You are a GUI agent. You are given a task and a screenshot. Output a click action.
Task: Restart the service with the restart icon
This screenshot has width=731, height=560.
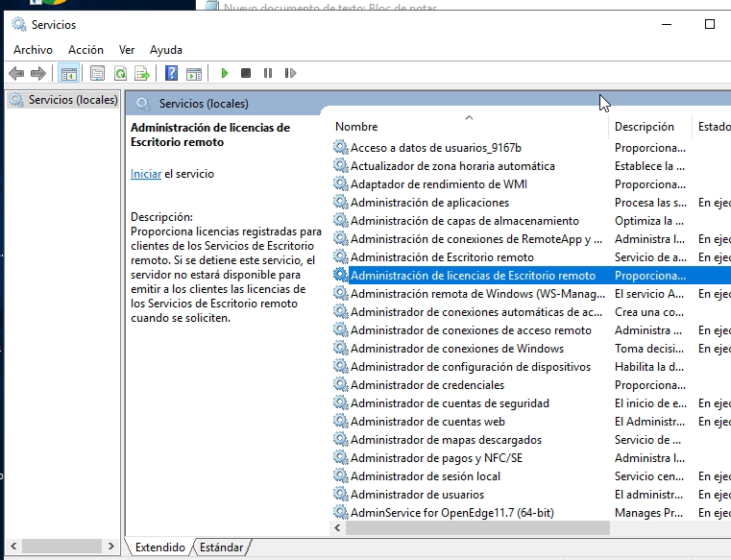(290, 73)
